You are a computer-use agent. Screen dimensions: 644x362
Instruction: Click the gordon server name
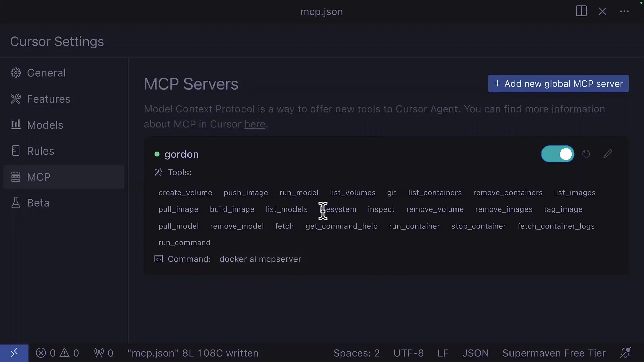click(181, 154)
